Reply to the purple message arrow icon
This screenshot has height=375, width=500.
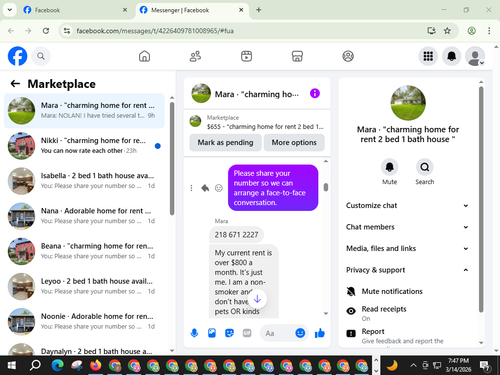(x=205, y=188)
